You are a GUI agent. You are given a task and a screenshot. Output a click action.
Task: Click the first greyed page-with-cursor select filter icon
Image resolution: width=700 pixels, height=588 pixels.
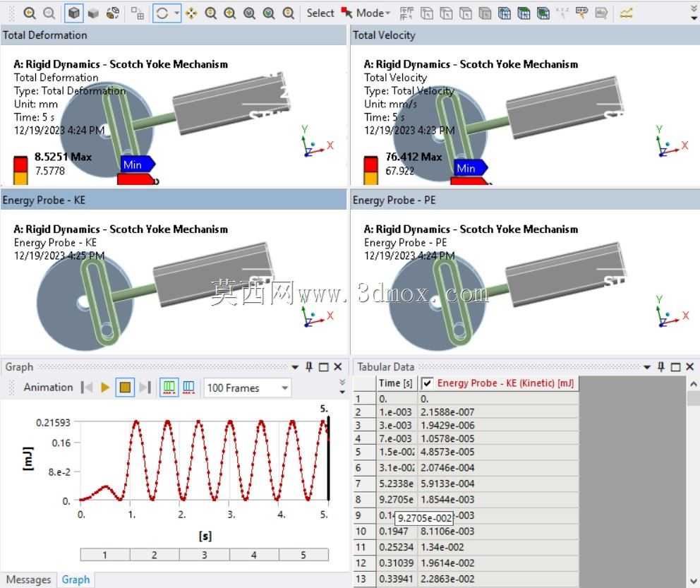click(x=426, y=13)
